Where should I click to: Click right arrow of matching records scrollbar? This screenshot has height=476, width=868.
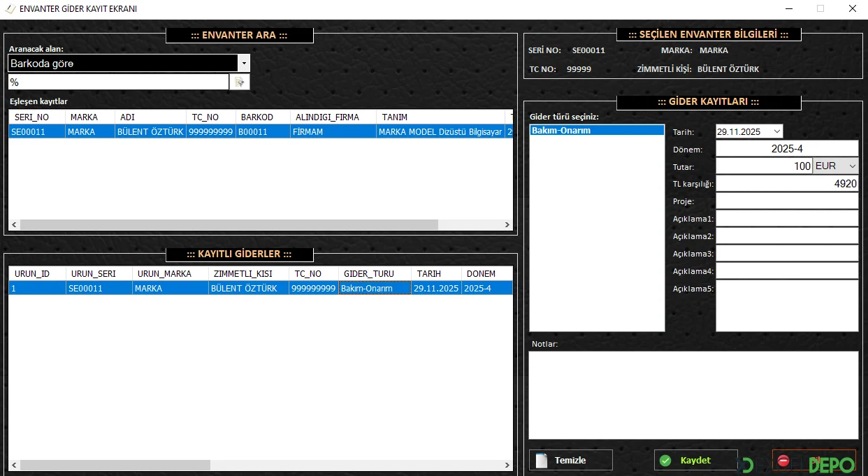[x=507, y=225]
